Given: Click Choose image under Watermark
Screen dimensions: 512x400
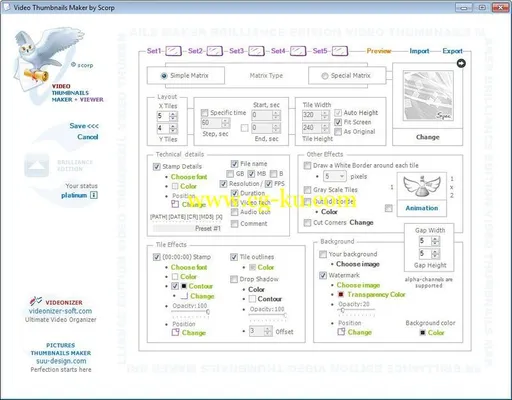Looking at the screenshot, I should [x=358, y=285].
